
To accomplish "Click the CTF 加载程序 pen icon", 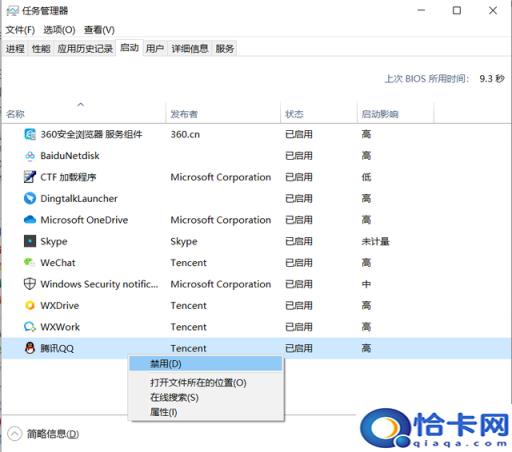I will (x=30, y=177).
